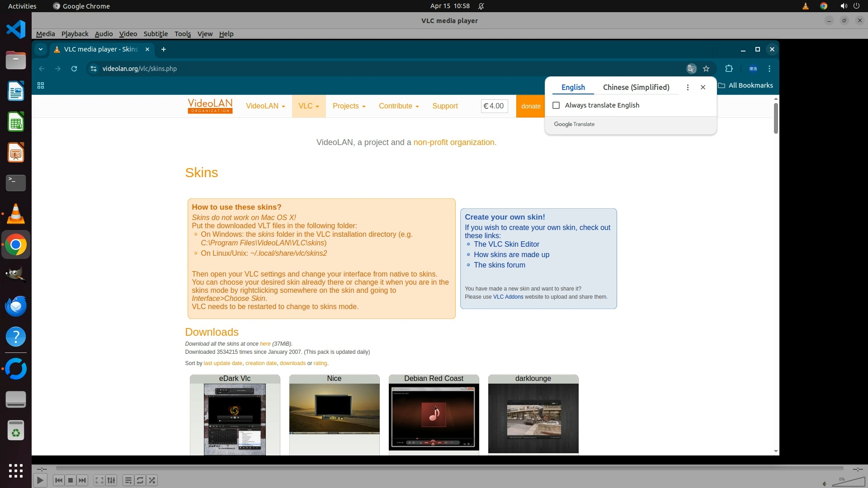Toggle shuffle random playback in VLC
The width and height of the screenshot is (868, 488).
click(x=152, y=480)
